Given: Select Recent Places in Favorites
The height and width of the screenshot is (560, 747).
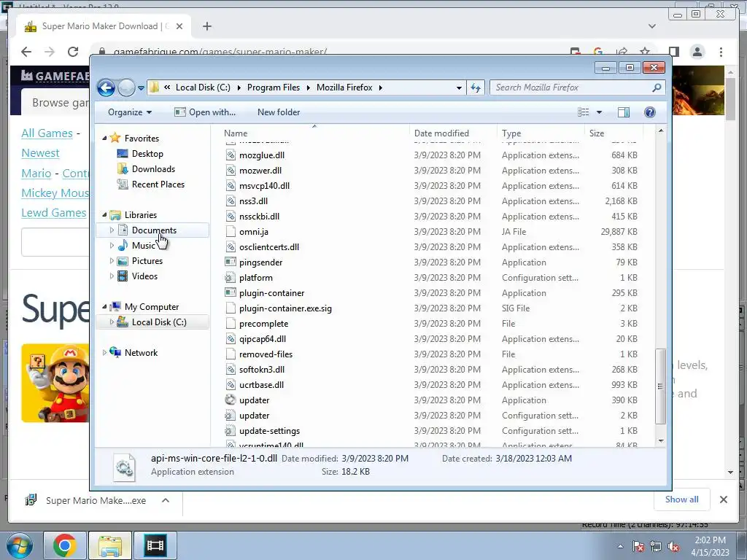Looking at the screenshot, I should [158, 184].
